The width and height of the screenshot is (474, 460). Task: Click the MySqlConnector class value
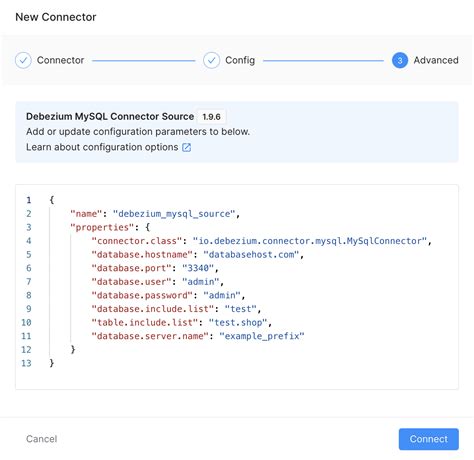point(310,241)
